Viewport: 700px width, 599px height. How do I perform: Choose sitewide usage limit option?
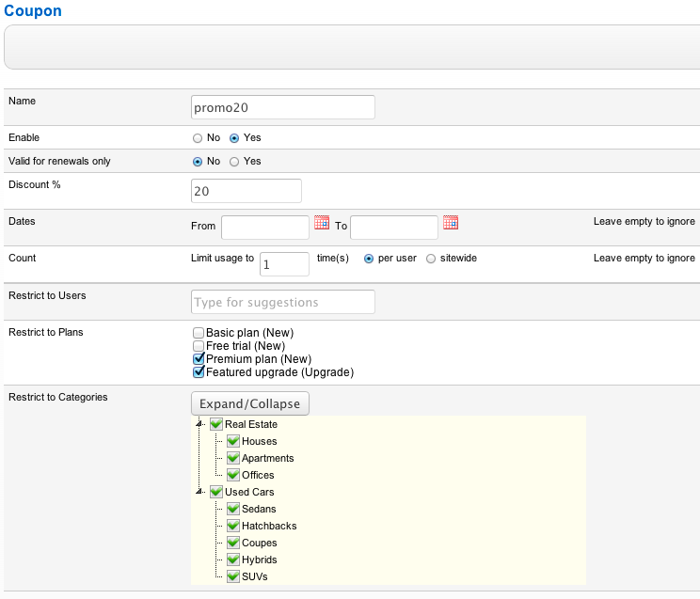[431, 259]
